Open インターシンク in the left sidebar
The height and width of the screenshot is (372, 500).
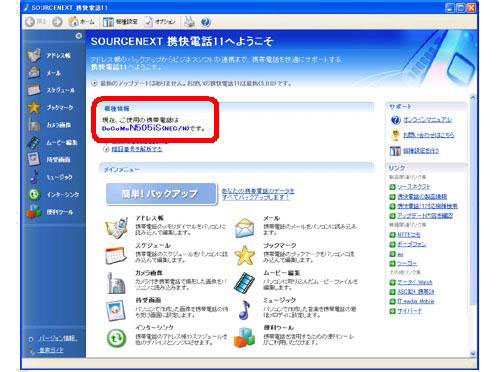tap(54, 194)
